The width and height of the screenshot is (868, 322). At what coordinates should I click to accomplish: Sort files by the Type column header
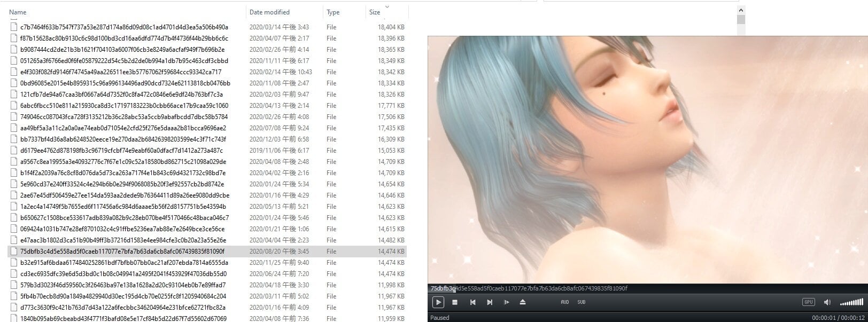tap(333, 12)
